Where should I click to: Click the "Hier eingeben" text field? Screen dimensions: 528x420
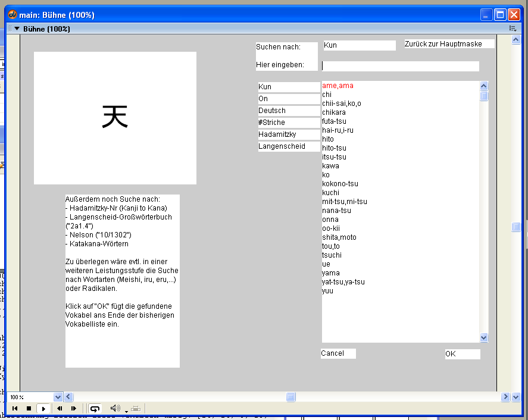(400, 66)
